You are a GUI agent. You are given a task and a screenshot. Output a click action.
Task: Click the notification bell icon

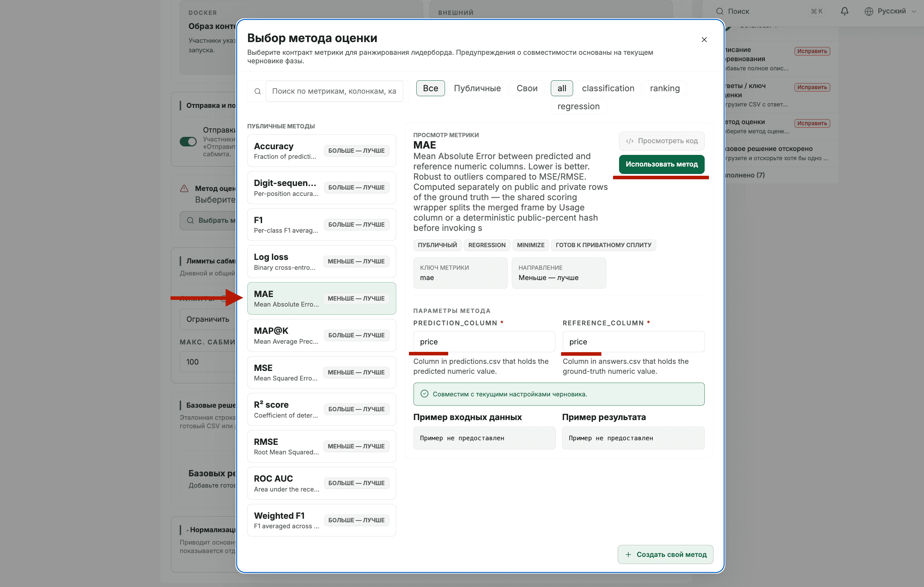(844, 11)
